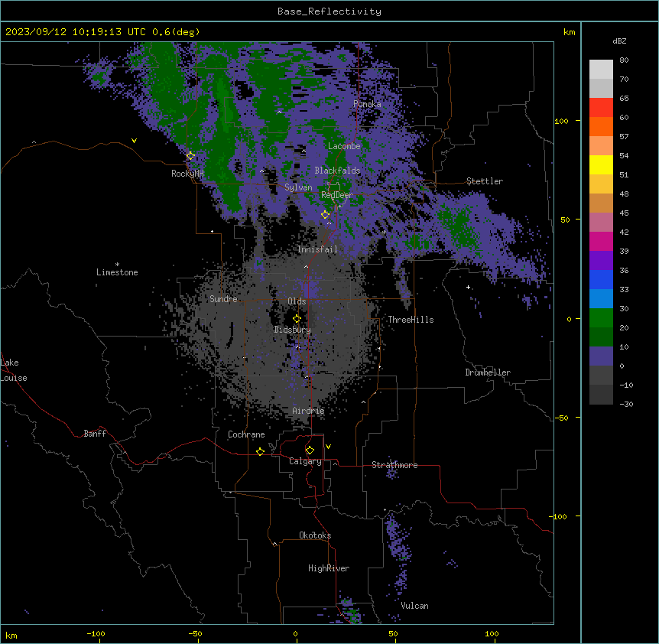Click the Okotoks city label
The image size is (659, 644).
(x=315, y=535)
